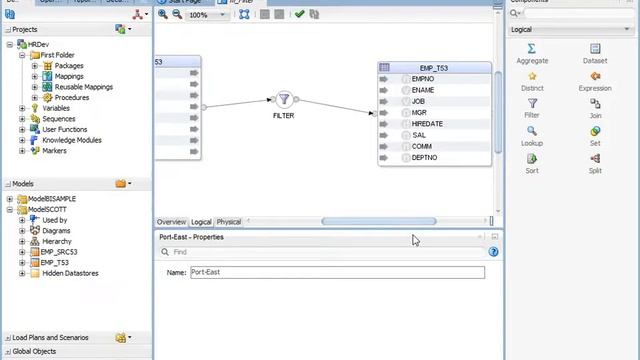Screen dimensions: 640x360
Task: Expand the Packages node
Action: pos(35,66)
